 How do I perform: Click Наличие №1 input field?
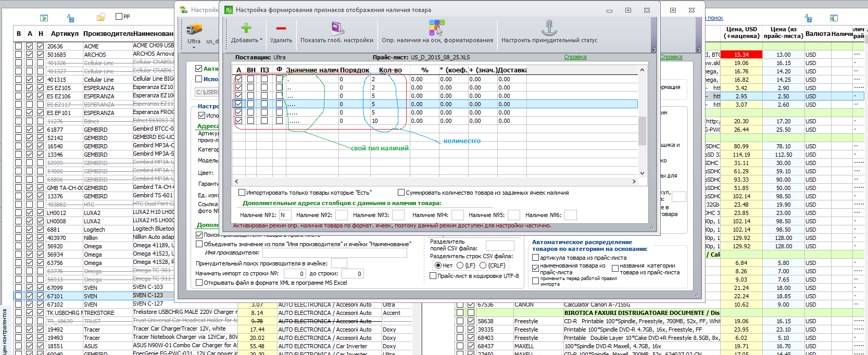coord(285,215)
